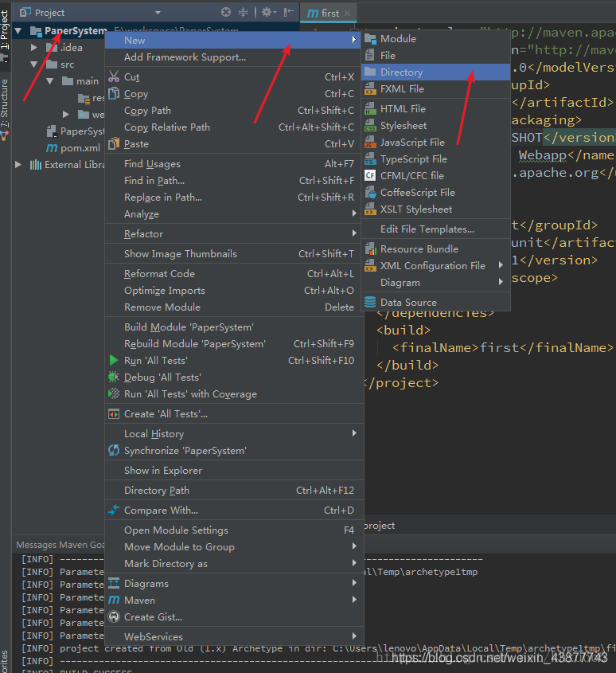The width and height of the screenshot is (616, 673).
Task: Expand External Libraries tree node
Action: point(18,165)
